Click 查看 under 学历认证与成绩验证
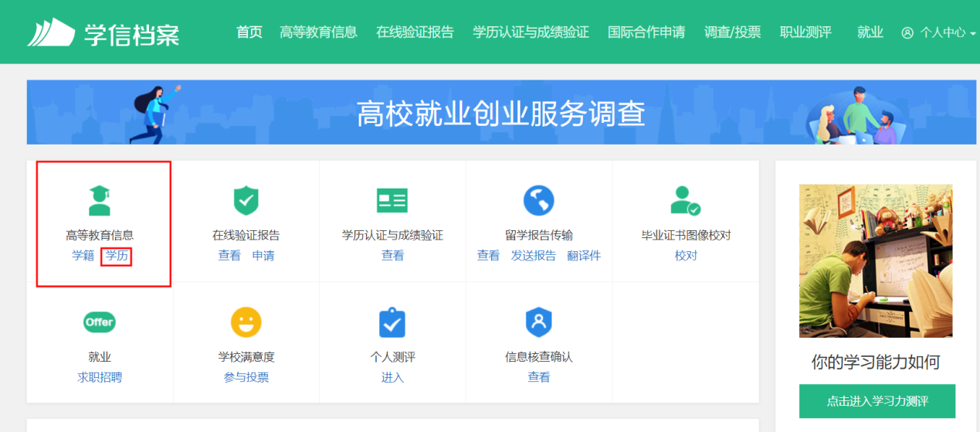 coord(392,256)
